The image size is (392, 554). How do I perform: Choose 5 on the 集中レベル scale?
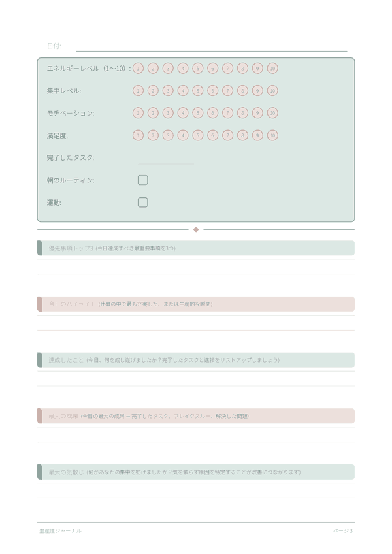(x=198, y=91)
